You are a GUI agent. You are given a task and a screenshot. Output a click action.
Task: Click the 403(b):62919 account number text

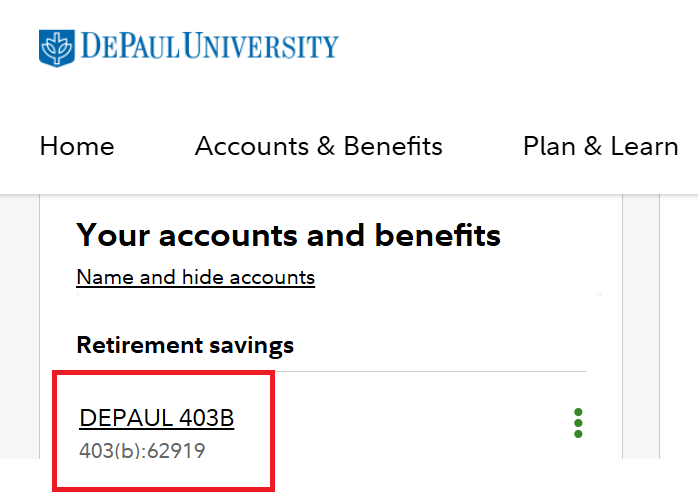(142, 451)
